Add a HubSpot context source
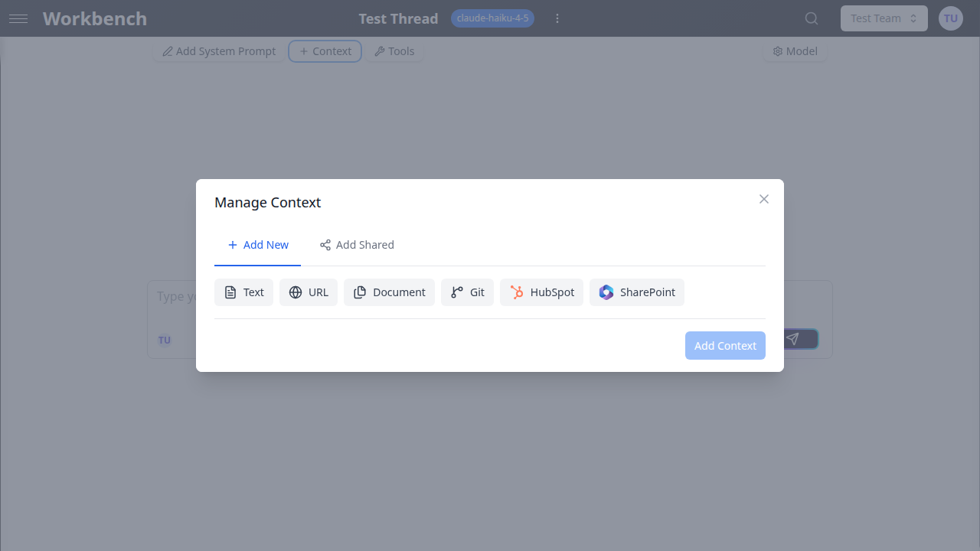 point(541,292)
